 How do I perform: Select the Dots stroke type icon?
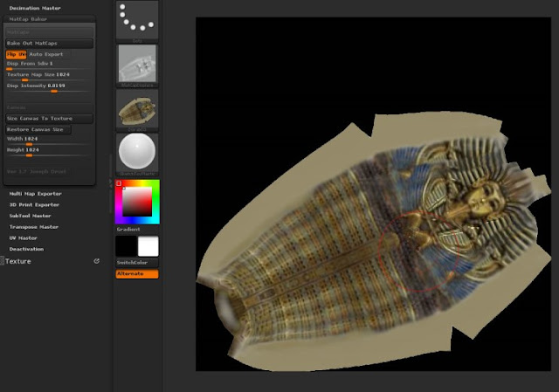tap(137, 20)
